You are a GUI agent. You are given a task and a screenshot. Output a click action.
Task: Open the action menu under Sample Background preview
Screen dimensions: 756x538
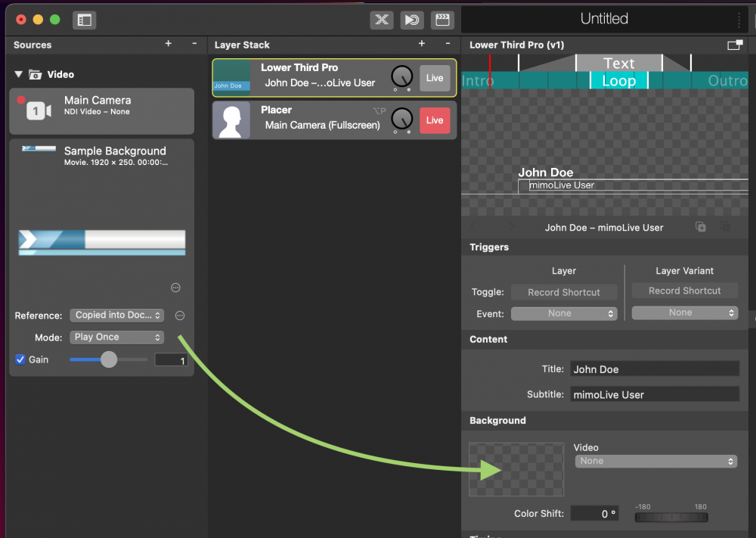175,288
